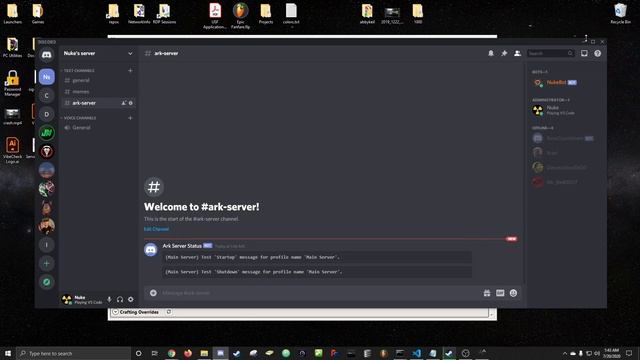Viewport: 640px width, 360px height.
Task: Click the attach file plus button in message bar
Action: tap(153, 293)
